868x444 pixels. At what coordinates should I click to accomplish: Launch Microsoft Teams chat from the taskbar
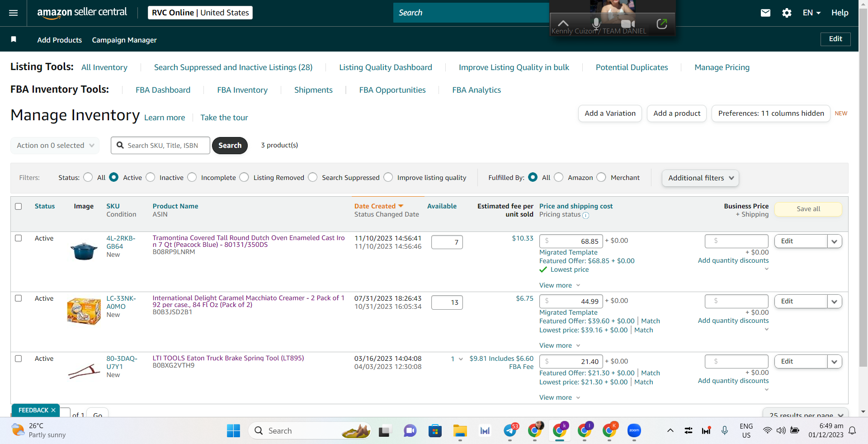(410, 431)
